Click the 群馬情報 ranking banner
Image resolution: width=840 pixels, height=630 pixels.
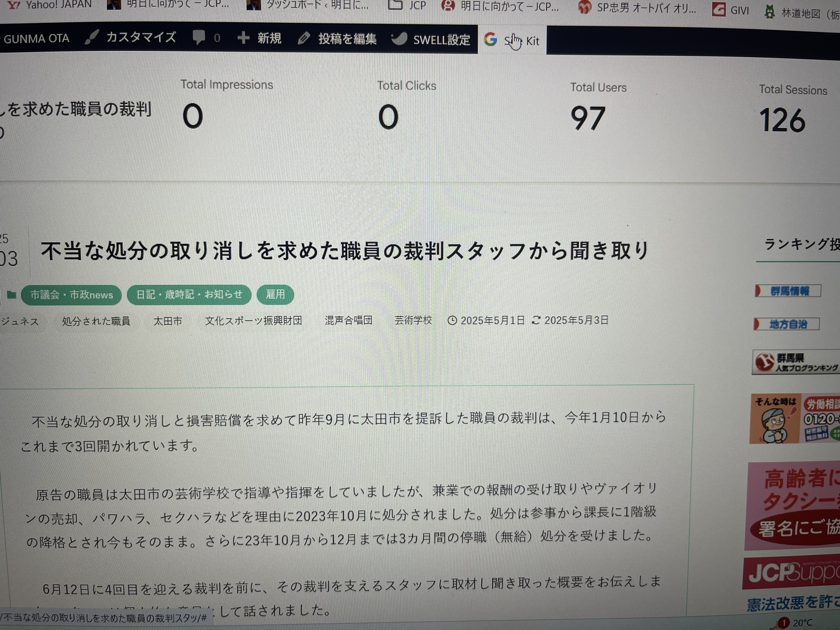[x=788, y=291]
